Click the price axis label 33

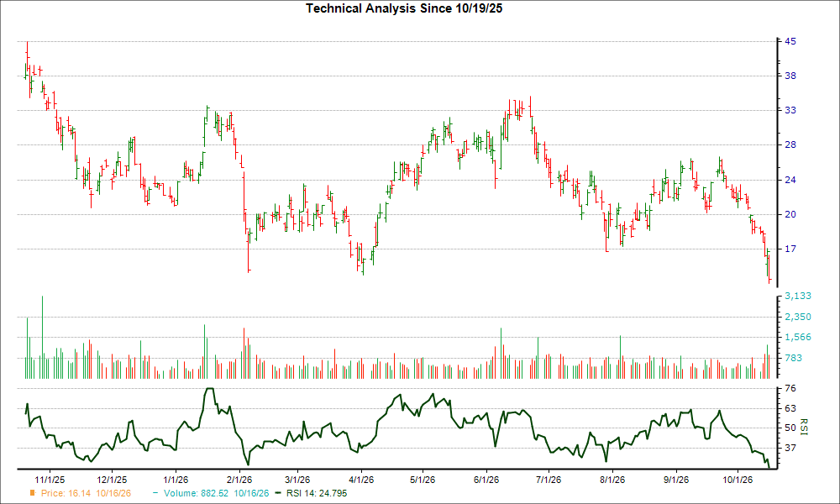pyautogui.click(x=790, y=110)
